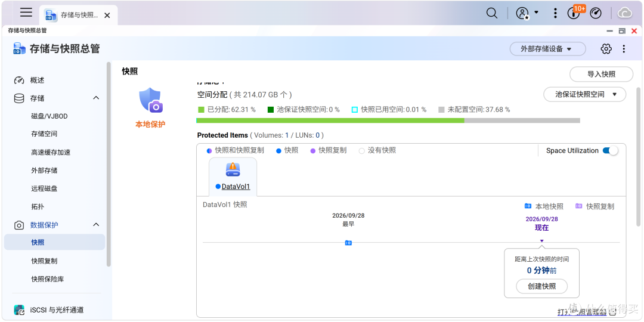Click the gray unallocated space bar
Image resolution: width=644 pixels, height=322 pixels.
[522, 120]
